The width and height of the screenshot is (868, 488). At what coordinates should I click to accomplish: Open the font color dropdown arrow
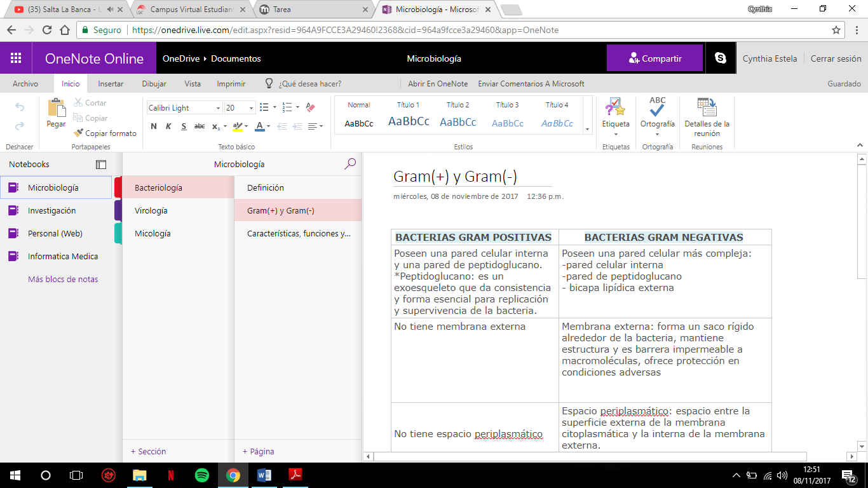coord(268,126)
